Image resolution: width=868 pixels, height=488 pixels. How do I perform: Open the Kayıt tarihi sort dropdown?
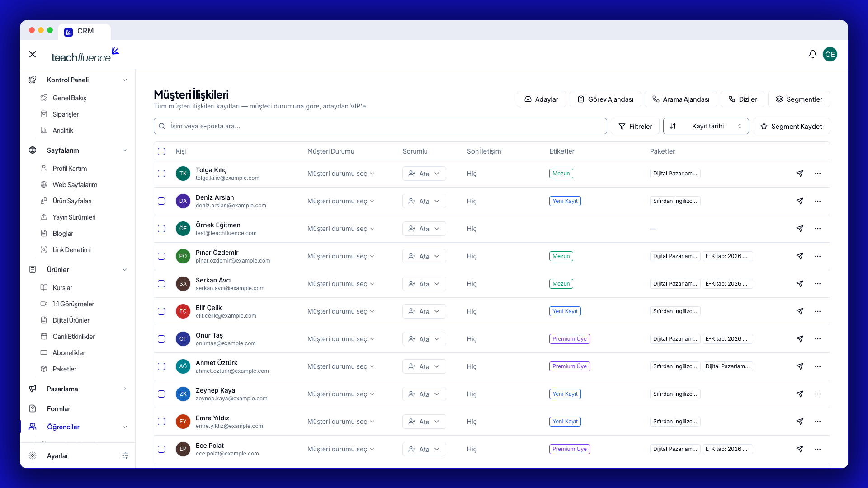[706, 126]
